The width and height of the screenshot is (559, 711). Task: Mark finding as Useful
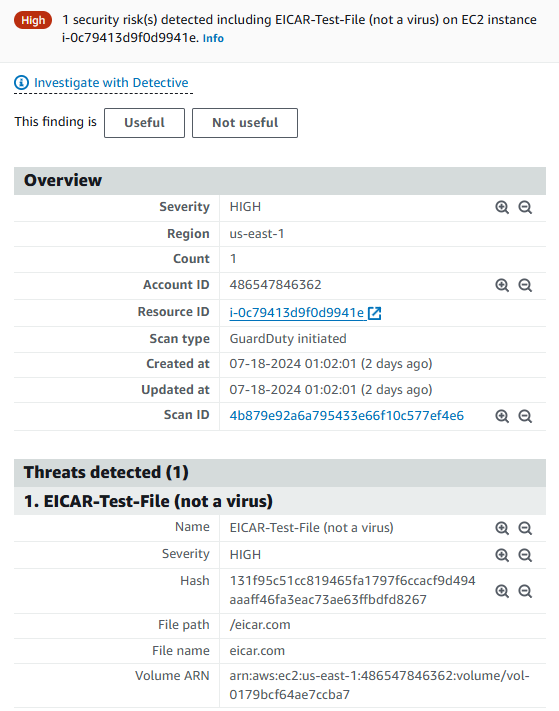click(x=144, y=123)
